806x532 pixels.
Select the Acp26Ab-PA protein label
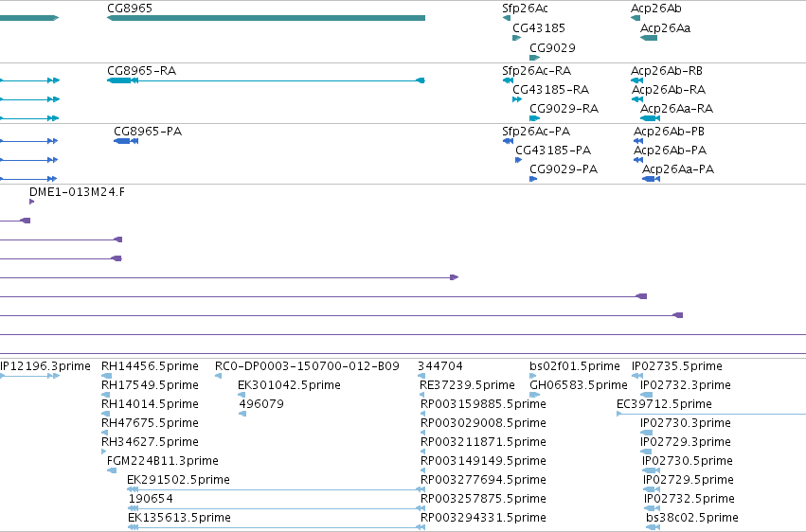pos(670,151)
